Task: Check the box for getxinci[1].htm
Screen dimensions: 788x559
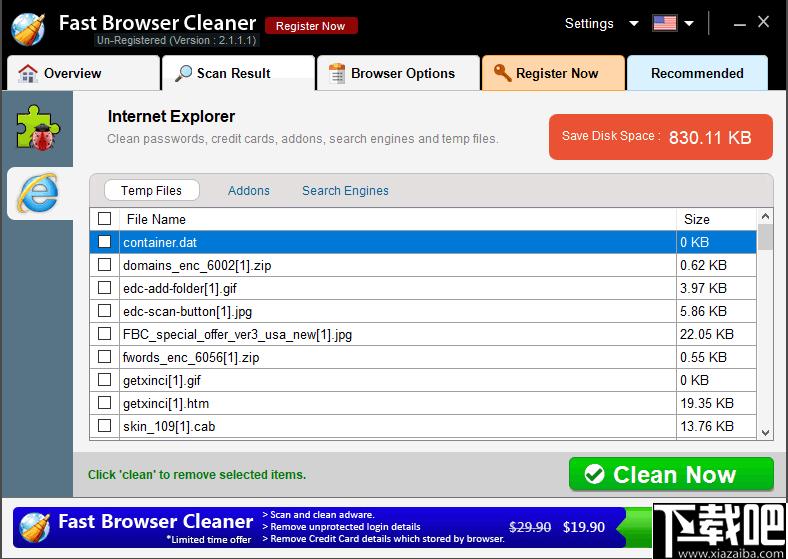Action: (105, 403)
